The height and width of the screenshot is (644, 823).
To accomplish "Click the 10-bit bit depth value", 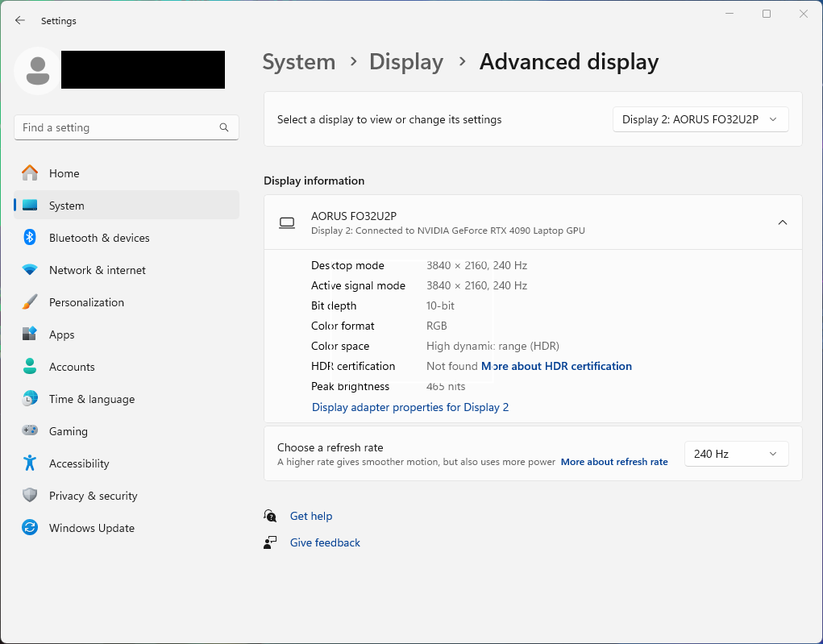I will tap(440, 306).
